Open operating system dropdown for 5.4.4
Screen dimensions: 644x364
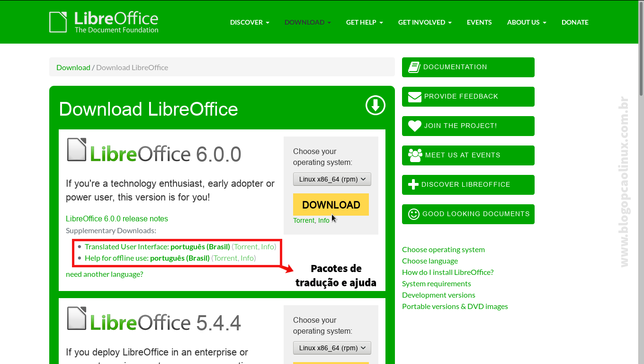point(332,348)
